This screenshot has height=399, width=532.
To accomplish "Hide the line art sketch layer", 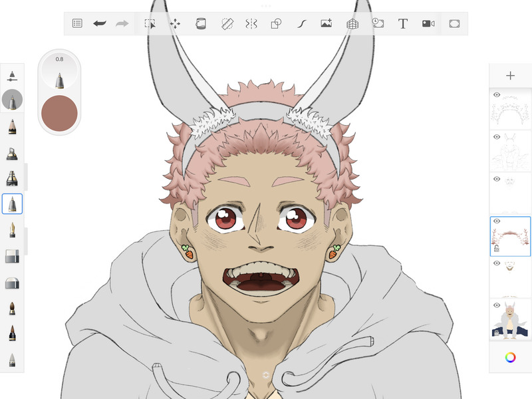I will click(497, 137).
